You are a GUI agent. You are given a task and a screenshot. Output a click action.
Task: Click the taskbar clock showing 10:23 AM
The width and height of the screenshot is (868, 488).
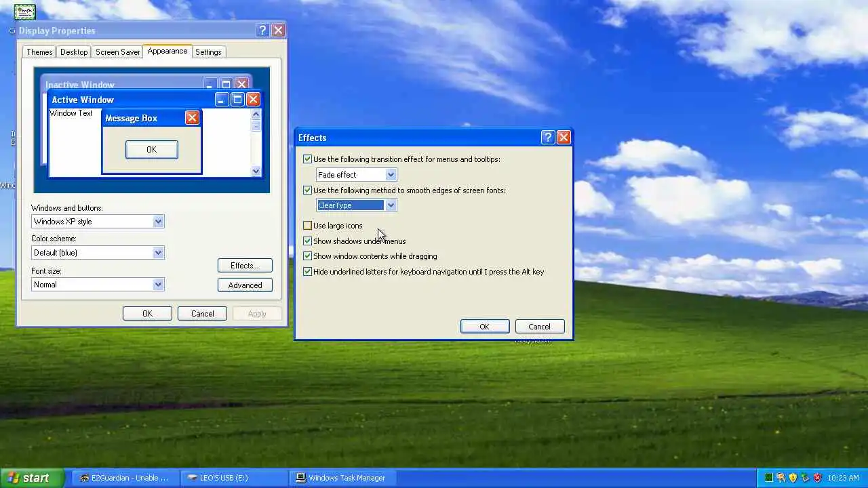tap(844, 478)
